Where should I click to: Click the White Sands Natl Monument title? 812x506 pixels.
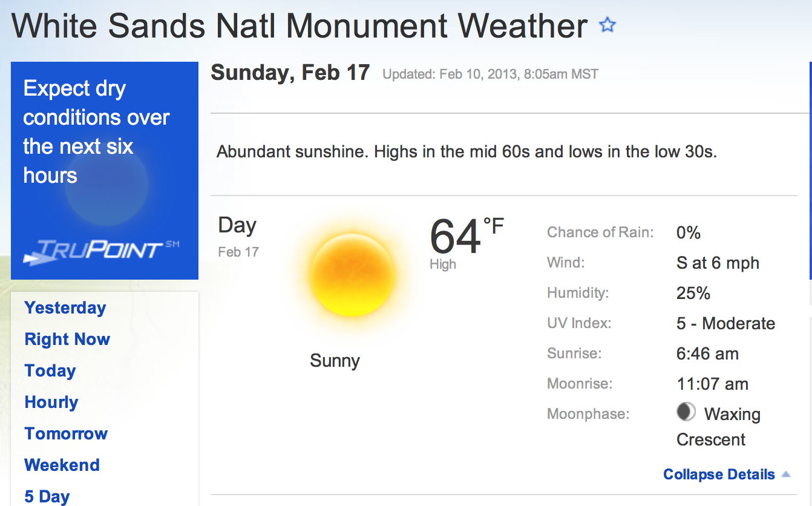click(300, 25)
